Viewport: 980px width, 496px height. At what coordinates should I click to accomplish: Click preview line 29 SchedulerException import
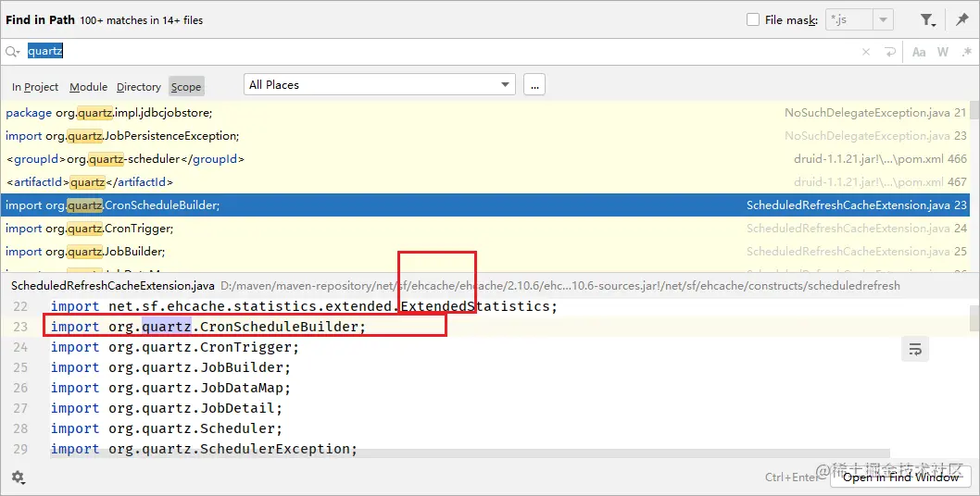pyautogui.click(x=204, y=449)
